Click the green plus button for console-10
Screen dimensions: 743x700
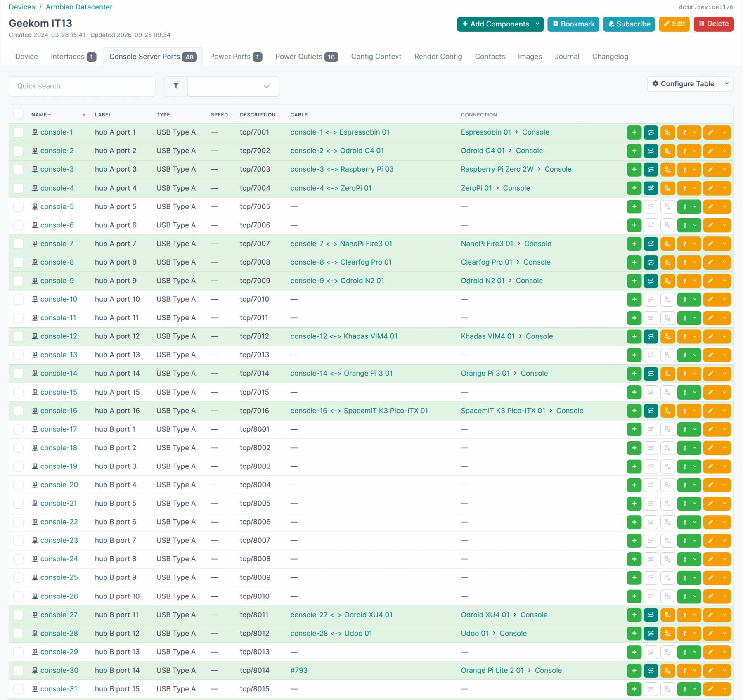634,300
